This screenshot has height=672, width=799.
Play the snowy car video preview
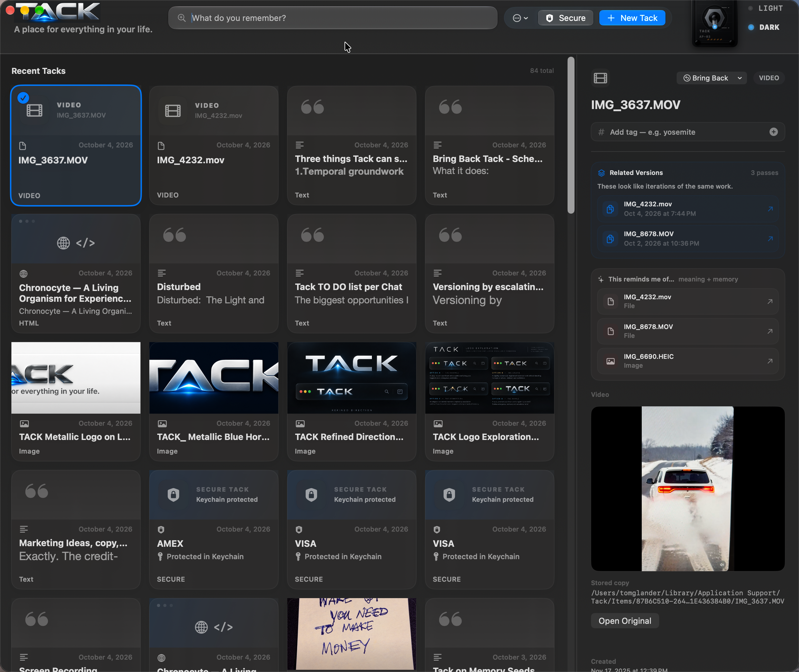point(688,489)
